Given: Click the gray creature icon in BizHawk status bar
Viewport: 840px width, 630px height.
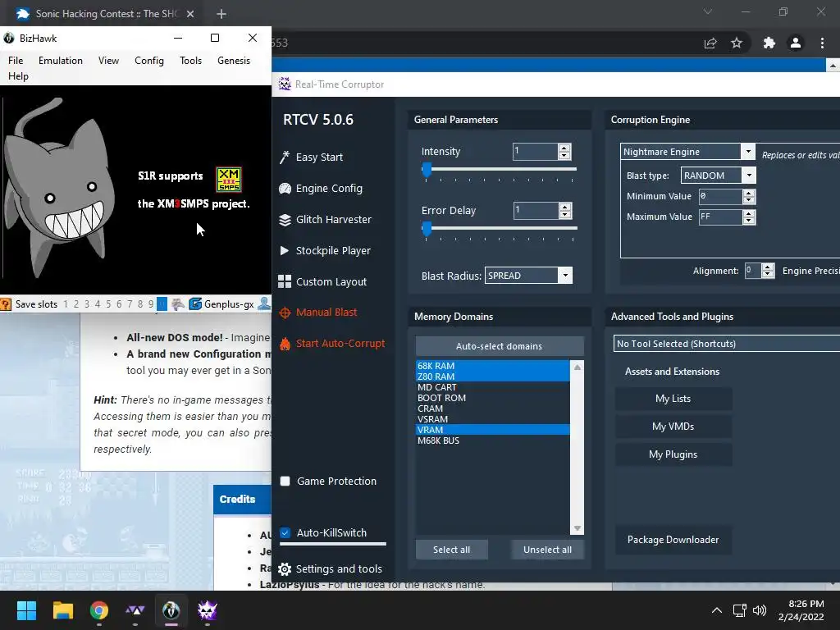Looking at the screenshot, I should pyautogui.click(x=178, y=304).
